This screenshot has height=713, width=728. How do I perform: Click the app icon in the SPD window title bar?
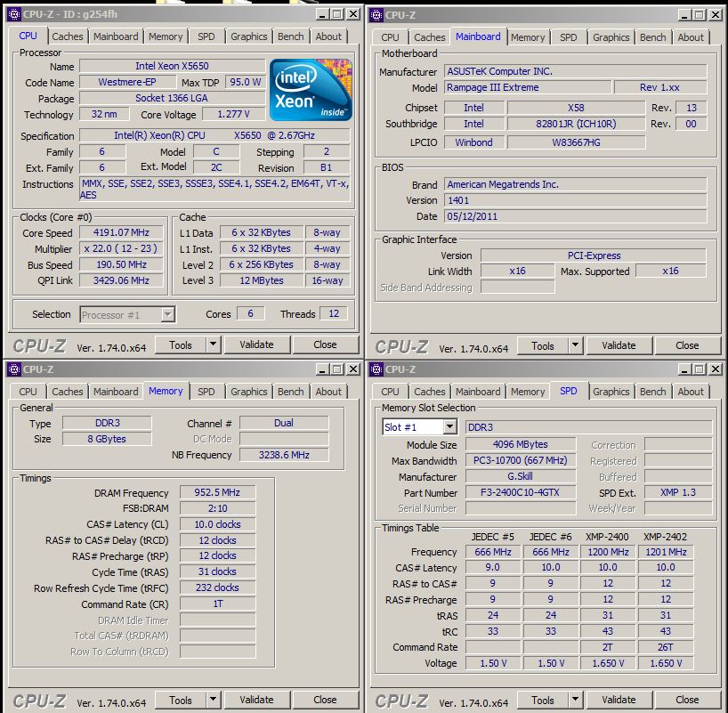[376, 369]
